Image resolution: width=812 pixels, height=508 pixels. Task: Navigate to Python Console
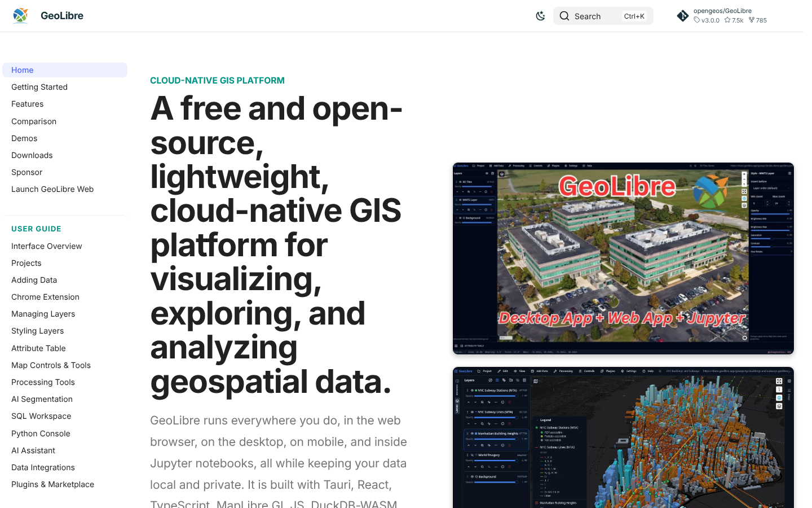[x=41, y=433]
